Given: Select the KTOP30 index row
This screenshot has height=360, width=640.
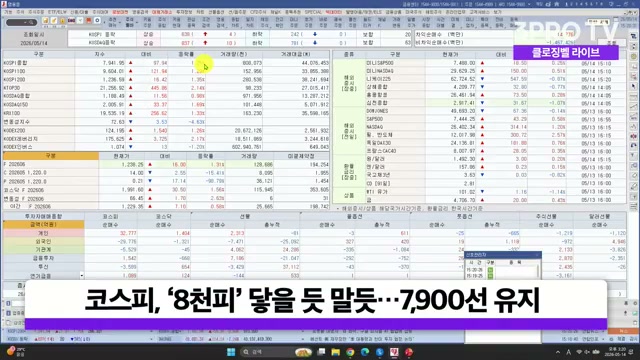Looking at the screenshot, I should click(x=166, y=88).
